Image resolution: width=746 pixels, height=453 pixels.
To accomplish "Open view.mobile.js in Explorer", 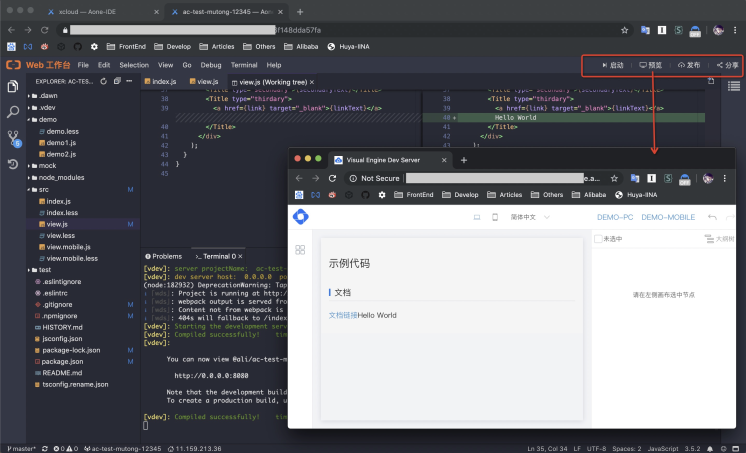I will tap(69, 247).
